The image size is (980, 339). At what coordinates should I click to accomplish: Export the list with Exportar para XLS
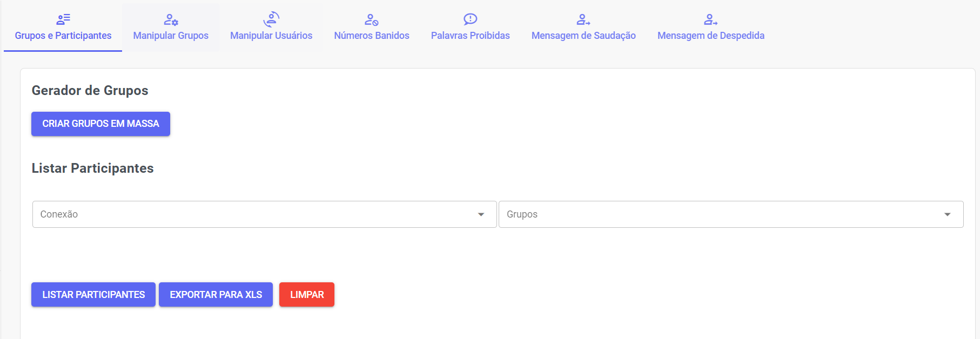click(x=216, y=295)
